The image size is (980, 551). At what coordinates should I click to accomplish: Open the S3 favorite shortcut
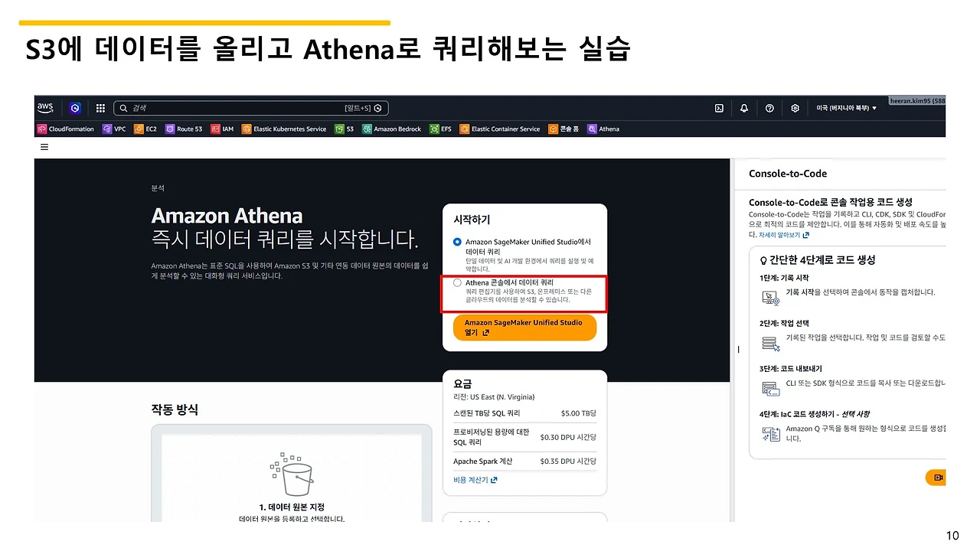[x=345, y=129]
